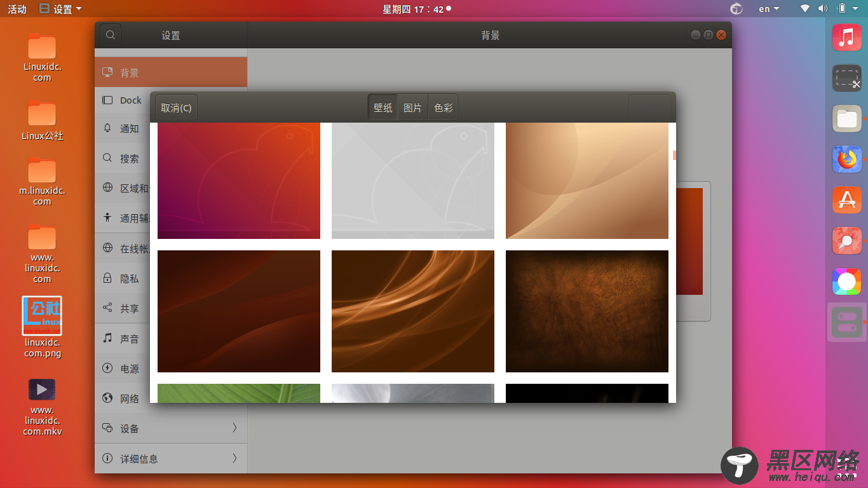
Task: Choose the orange light-streak wallpaper
Action: [413, 311]
